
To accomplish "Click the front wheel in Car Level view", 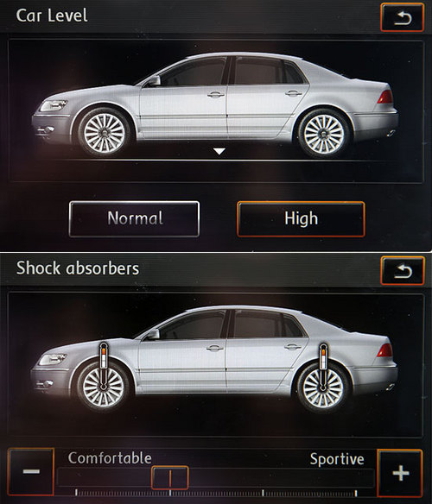I will click(104, 132).
